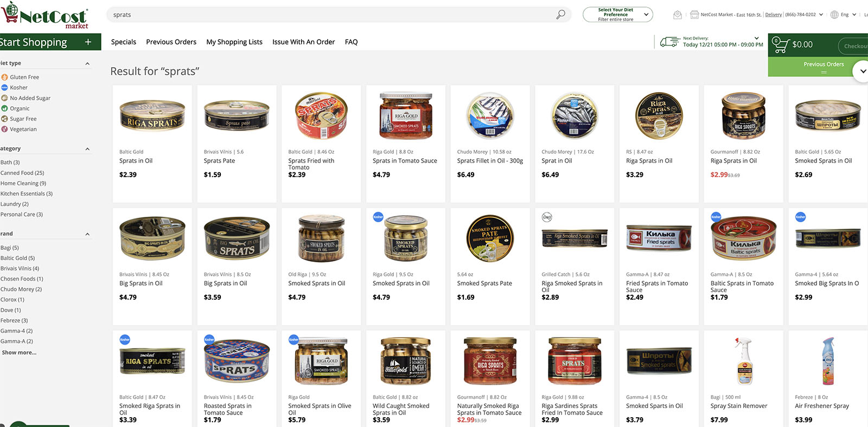Collapse the Category filter section
The height and width of the screenshot is (427, 868).
coord(87,149)
